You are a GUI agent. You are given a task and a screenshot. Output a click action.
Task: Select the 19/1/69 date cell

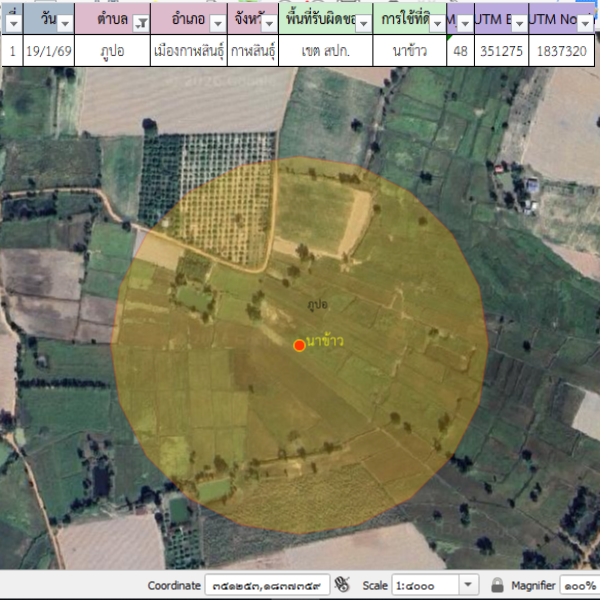point(47,50)
